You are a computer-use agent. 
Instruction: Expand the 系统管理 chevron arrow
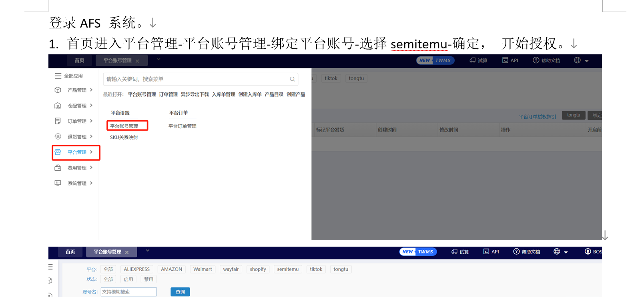91,183
